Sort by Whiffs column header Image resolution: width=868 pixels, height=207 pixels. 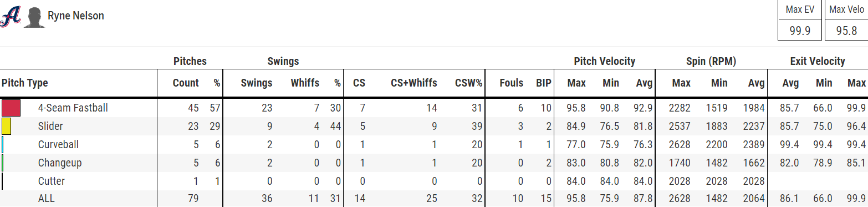point(305,83)
